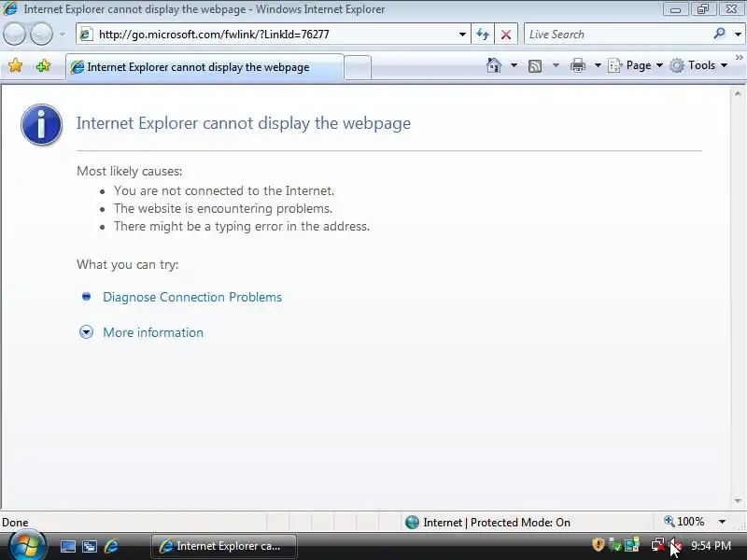The image size is (747, 560).
Task: Click the Refresh button
Action: (483, 35)
